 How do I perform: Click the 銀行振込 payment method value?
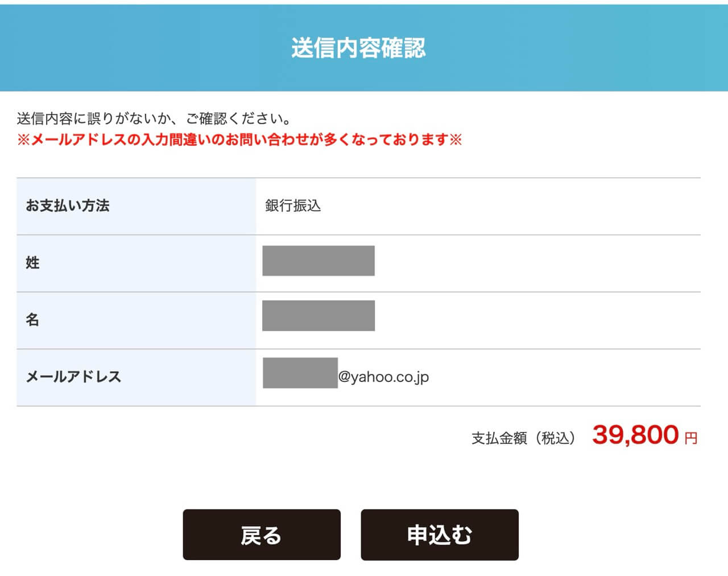click(x=292, y=206)
